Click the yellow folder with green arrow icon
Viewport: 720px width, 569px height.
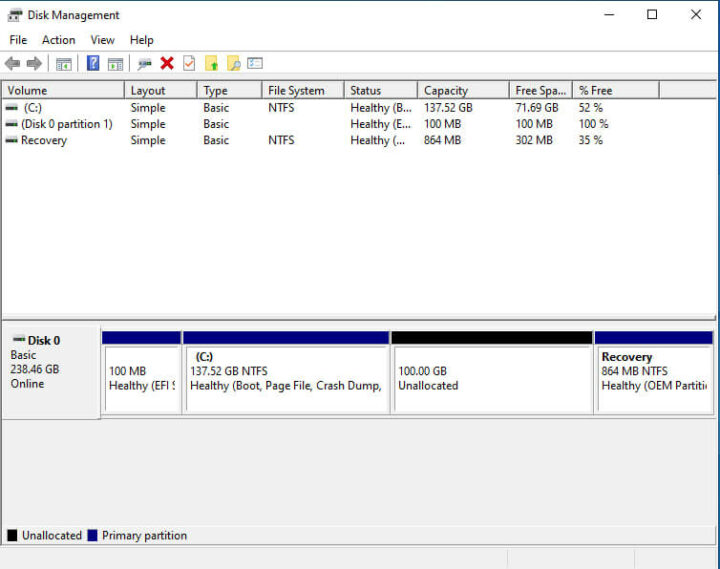pyautogui.click(x=212, y=64)
